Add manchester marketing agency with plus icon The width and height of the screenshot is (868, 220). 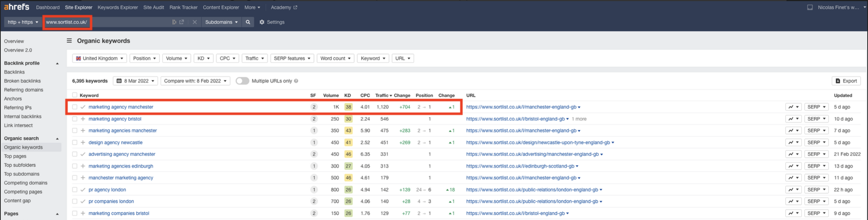point(83,178)
